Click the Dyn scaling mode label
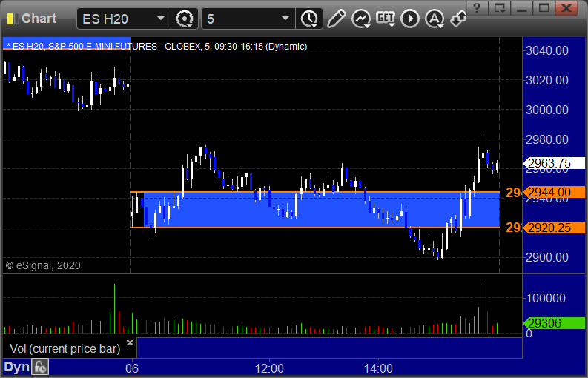The height and width of the screenshot is (378, 588). pos(16,367)
